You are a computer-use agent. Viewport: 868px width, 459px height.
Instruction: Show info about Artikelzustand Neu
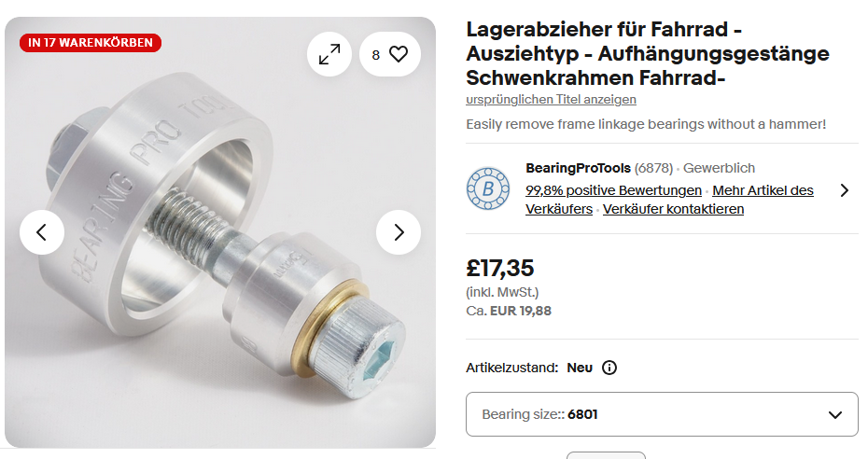point(609,368)
